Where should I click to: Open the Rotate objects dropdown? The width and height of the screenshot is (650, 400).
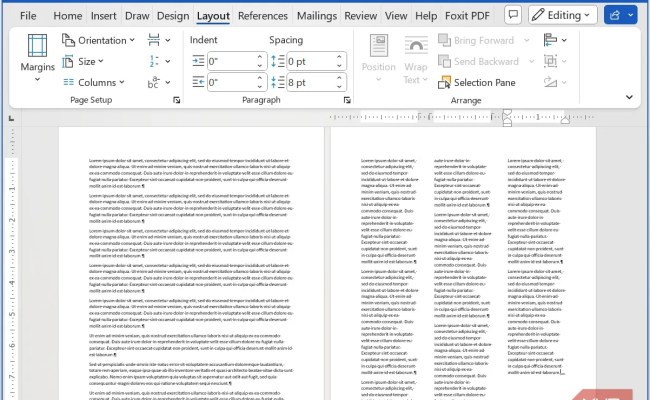point(555,82)
